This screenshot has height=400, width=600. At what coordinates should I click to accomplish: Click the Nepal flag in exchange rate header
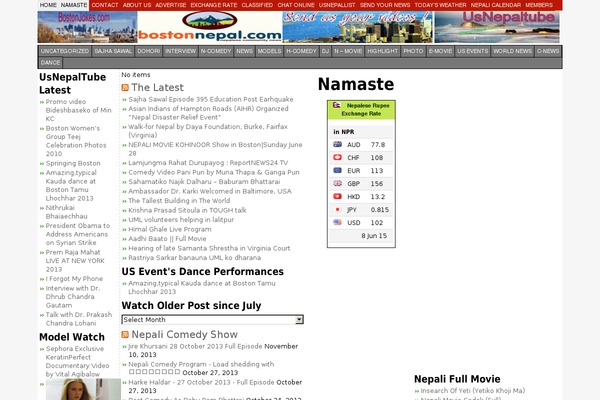336,105
